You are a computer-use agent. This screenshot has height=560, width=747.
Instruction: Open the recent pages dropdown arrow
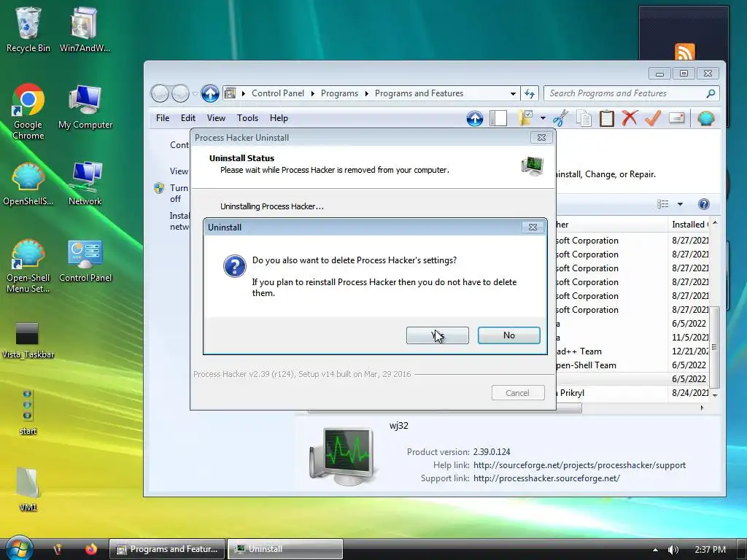(x=194, y=94)
